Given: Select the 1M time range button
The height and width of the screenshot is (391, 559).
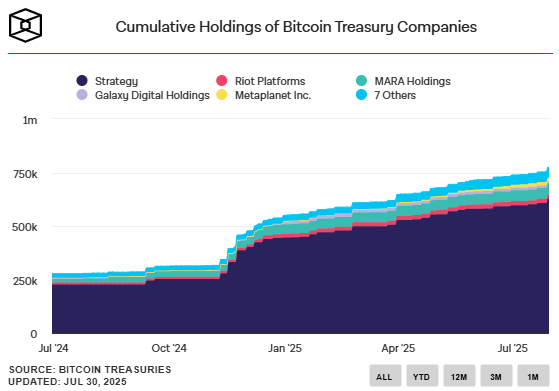Looking at the screenshot, I should click(x=533, y=376).
